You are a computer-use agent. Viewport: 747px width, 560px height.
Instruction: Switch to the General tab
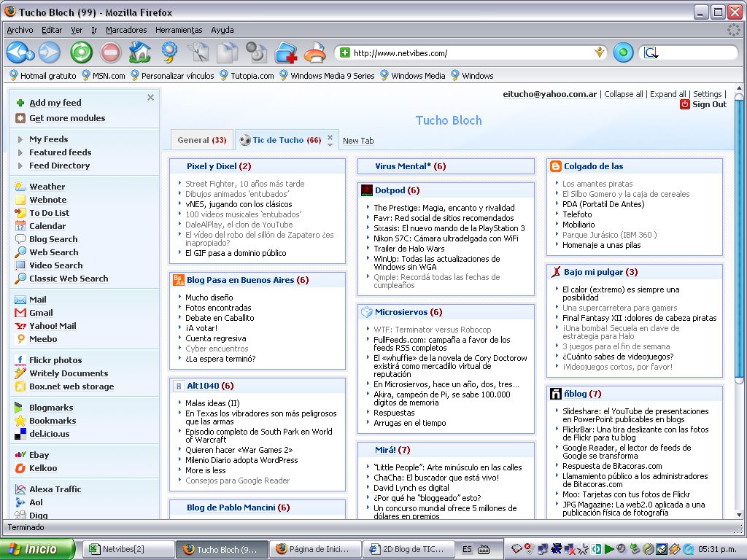click(202, 140)
